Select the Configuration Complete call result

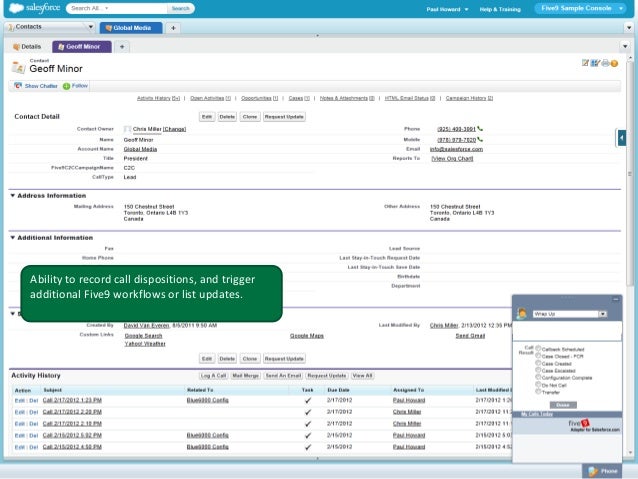538,377
